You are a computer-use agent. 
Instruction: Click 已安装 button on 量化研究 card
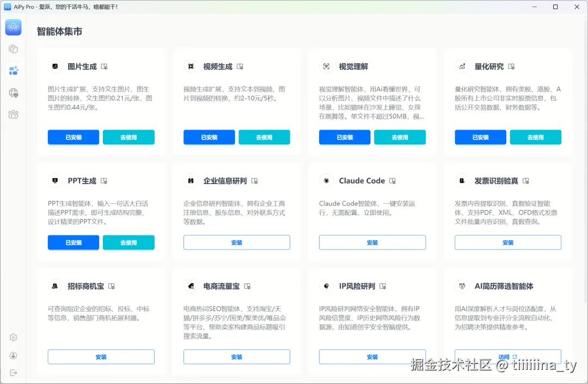pos(480,137)
